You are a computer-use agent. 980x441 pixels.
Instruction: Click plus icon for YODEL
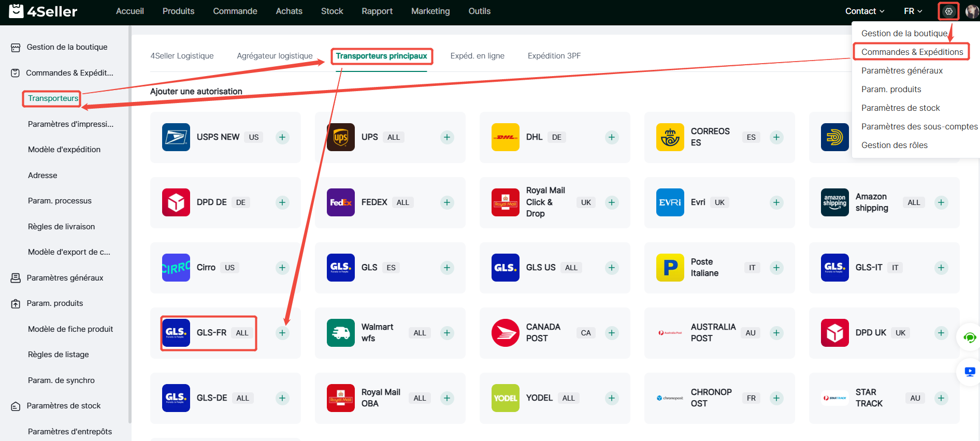point(612,398)
